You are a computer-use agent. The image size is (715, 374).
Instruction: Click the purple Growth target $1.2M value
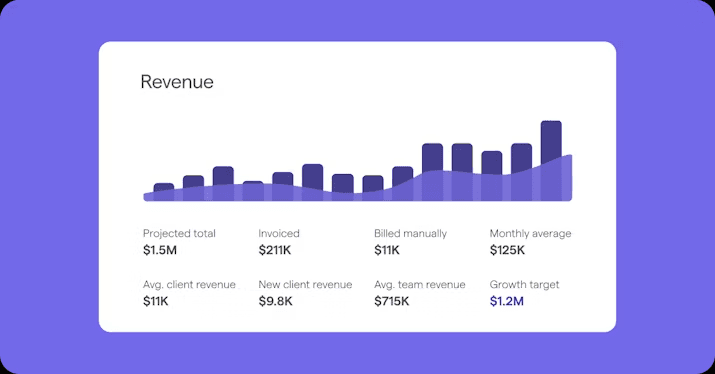(507, 301)
